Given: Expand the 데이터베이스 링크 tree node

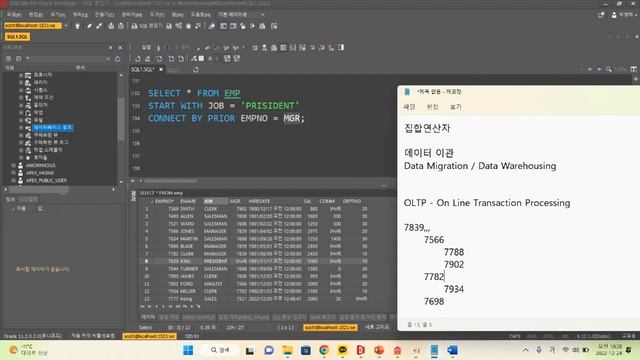Looking at the screenshot, I should tap(21, 128).
